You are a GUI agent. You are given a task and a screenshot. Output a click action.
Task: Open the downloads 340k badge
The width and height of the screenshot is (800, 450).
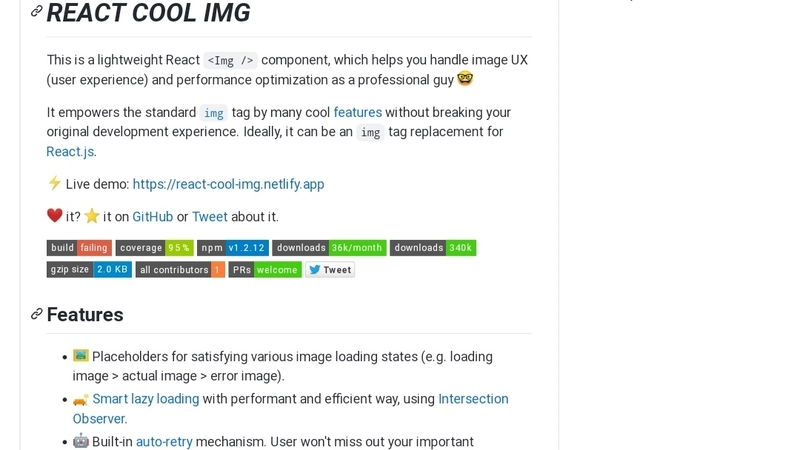pyautogui.click(x=433, y=248)
